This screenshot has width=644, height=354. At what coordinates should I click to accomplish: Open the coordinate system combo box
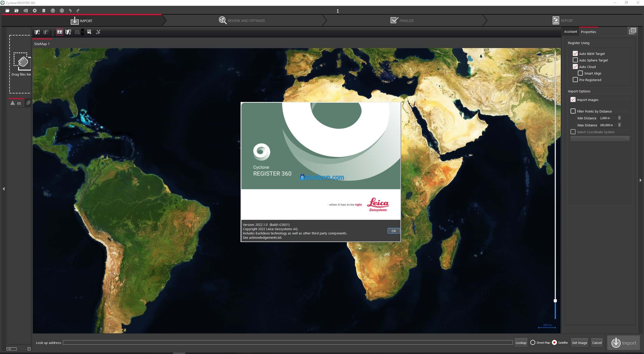tap(600, 138)
